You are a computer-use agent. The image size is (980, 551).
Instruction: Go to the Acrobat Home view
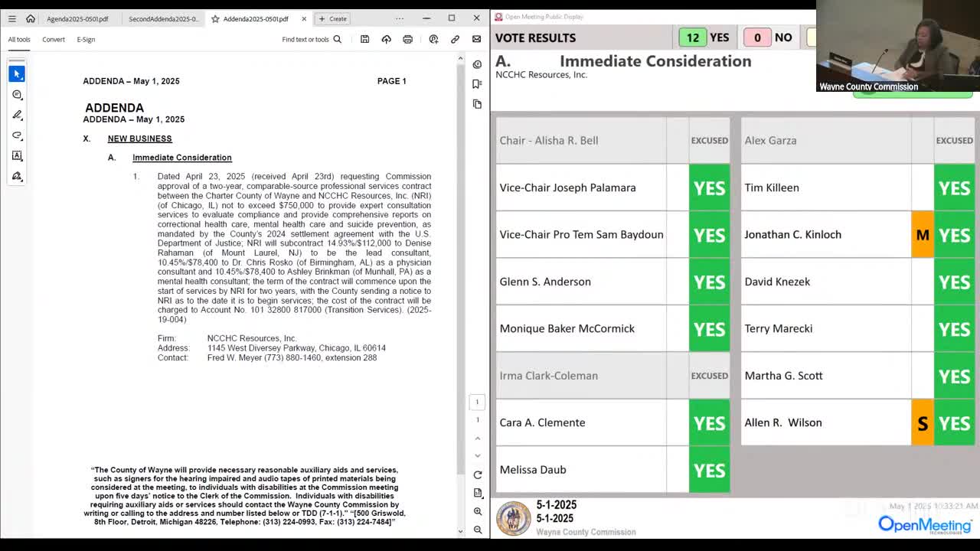pyautogui.click(x=31, y=18)
